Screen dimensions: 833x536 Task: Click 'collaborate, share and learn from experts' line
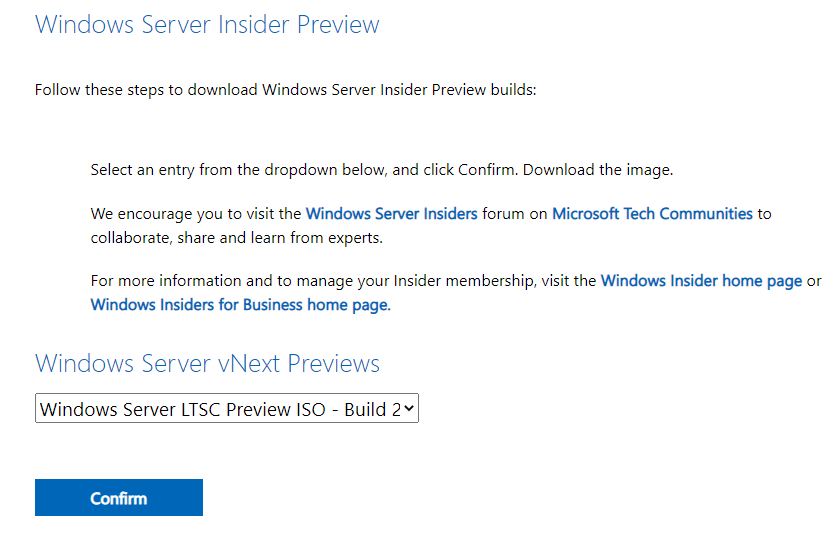click(x=236, y=238)
